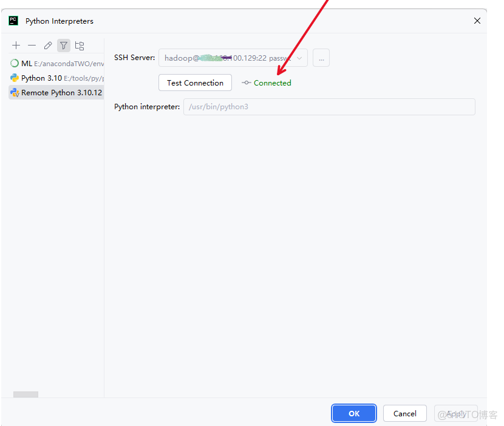This screenshot has width=504, height=426.
Task: Click the Python logo beside Python 3.10
Action: point(13,78)
